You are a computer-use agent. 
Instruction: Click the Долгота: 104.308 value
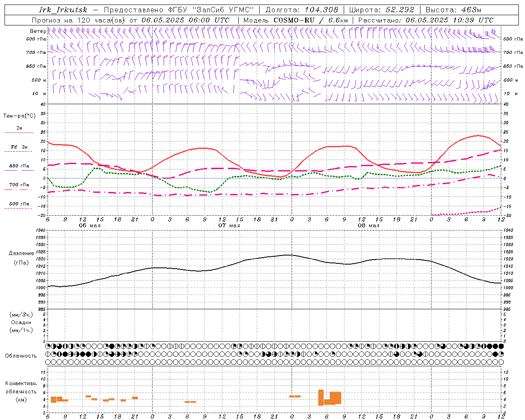click(x=302, y=10)
